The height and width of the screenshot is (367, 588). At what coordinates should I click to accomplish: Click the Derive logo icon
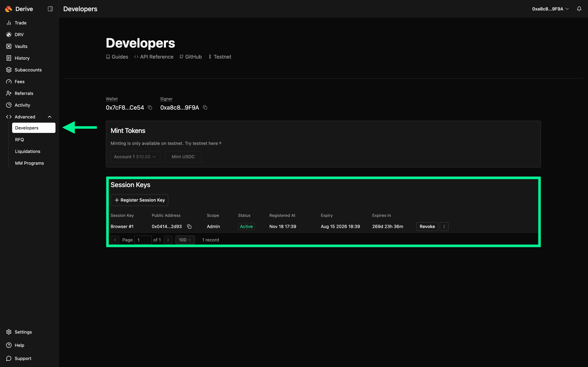click(x=8, y=9)
